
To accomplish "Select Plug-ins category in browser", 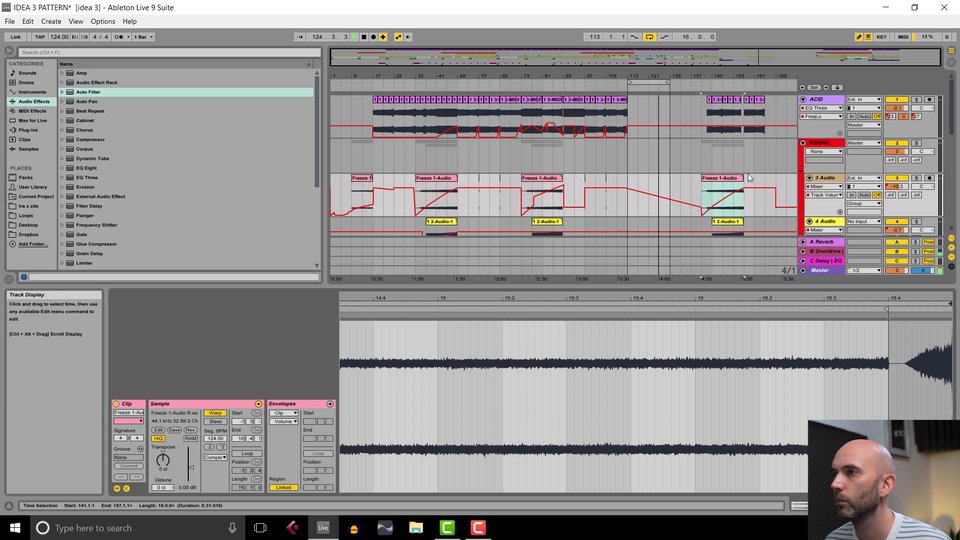I will tap(28, 130).
